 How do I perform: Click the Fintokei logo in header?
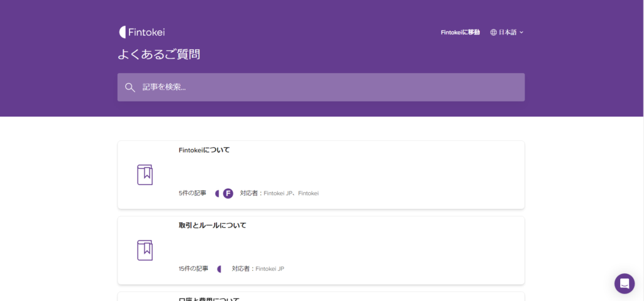pos(142,32)
